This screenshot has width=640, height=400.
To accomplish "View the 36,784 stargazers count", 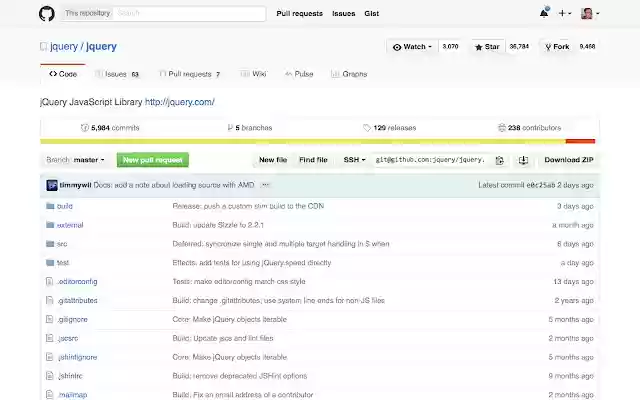I will [x=519, y=47].
